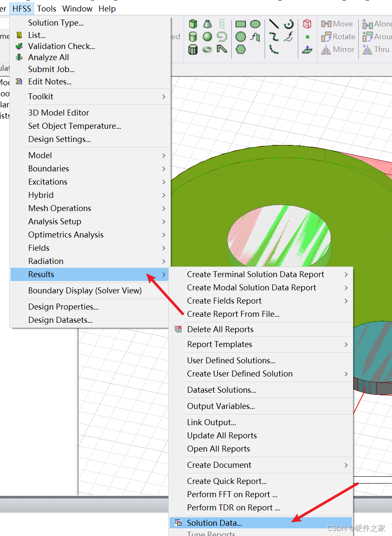Select the Draw Sphere tool
Image resolution: width=392 pixels, height=536 pixels.
[x=208, y=37]
